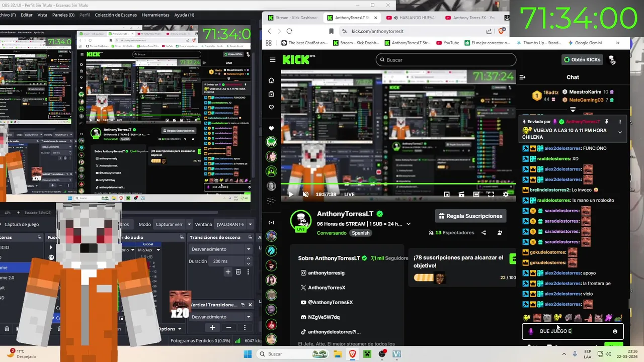Close the Vertical Transiciones dock in OBS
Screen dimensions: 644x362
point(250,305)
